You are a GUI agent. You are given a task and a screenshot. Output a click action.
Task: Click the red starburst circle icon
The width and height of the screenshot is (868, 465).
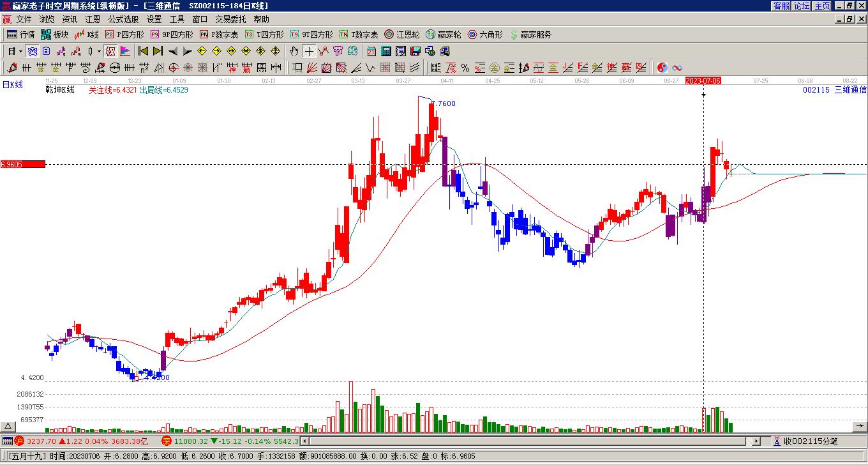188,68
